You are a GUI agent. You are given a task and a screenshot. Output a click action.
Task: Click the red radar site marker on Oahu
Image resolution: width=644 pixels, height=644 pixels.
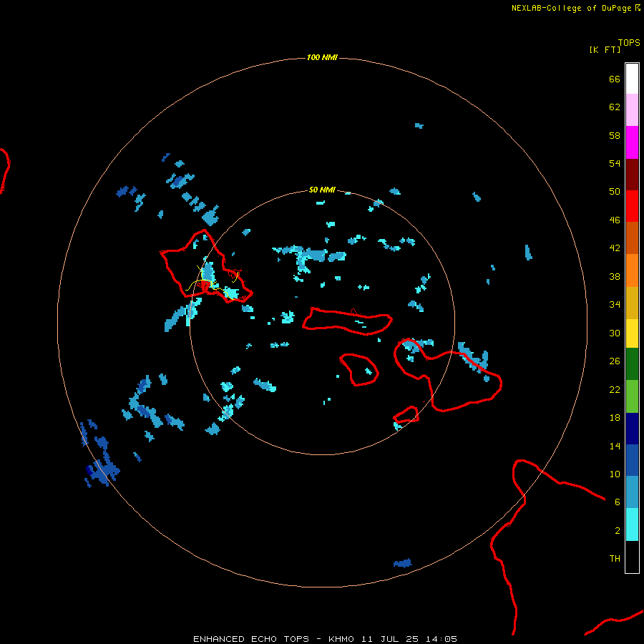(x=205, y=285)
